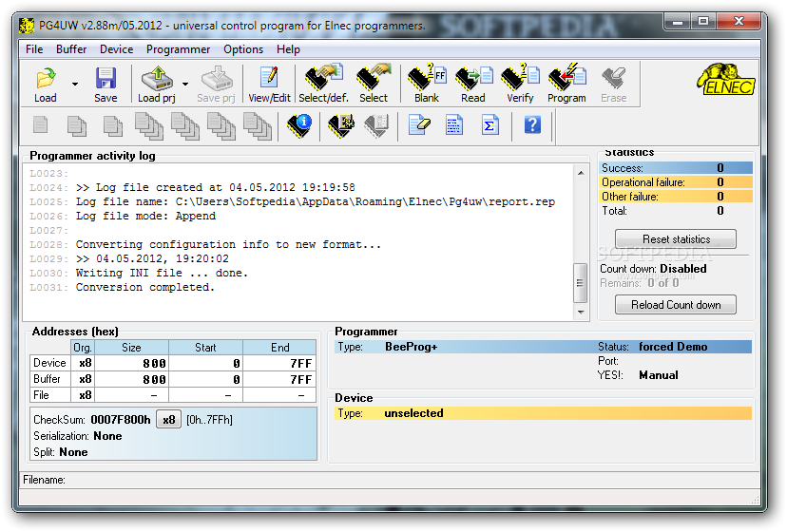
Task: Click the File row x8 cell
Action: click(x=83, y=395)
